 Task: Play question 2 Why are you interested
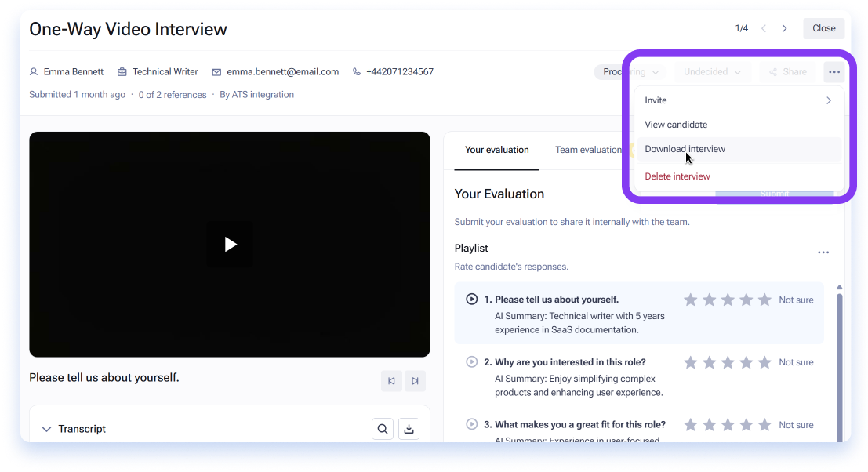pos(472,362)
